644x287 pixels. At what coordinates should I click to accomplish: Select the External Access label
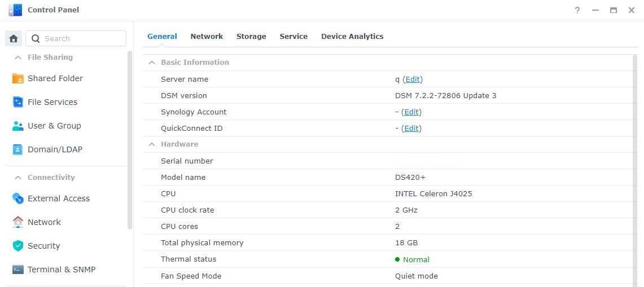tap(59, 198)
